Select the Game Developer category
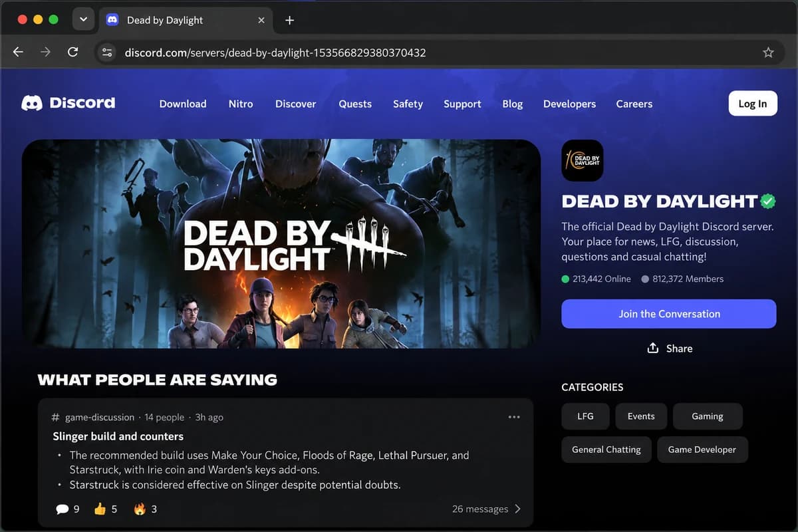The height and width of the screenshot is (532, 798). (x=702, y=450)
